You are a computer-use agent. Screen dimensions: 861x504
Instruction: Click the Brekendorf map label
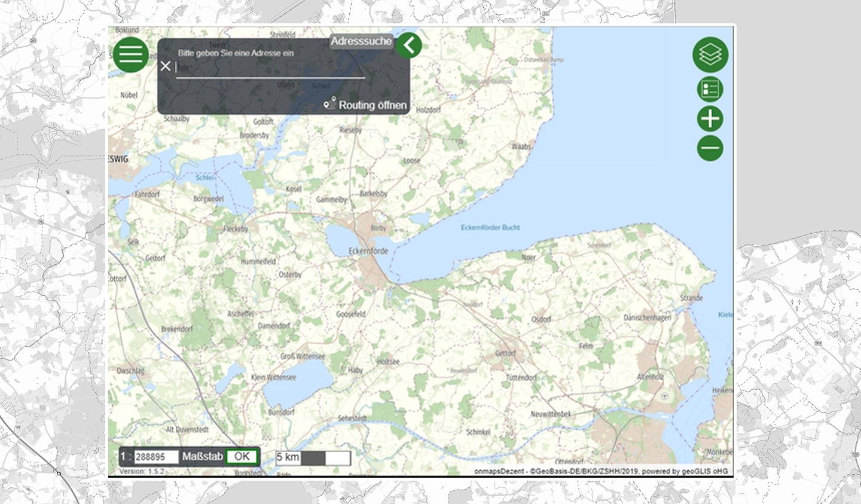point(176,329)
